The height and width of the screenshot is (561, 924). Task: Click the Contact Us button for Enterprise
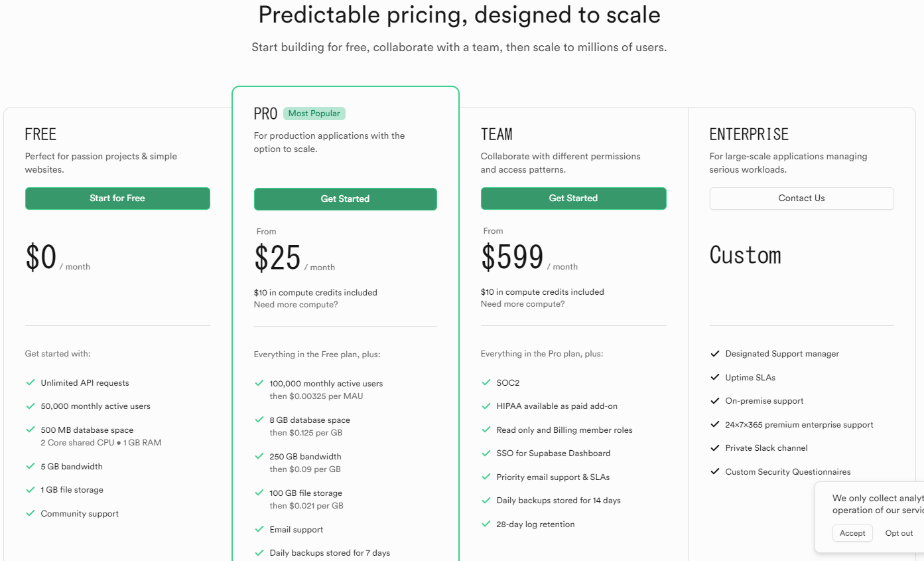coord(801,199)
